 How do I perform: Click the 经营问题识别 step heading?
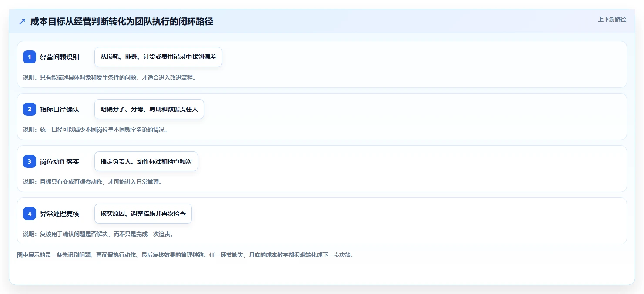60,57
